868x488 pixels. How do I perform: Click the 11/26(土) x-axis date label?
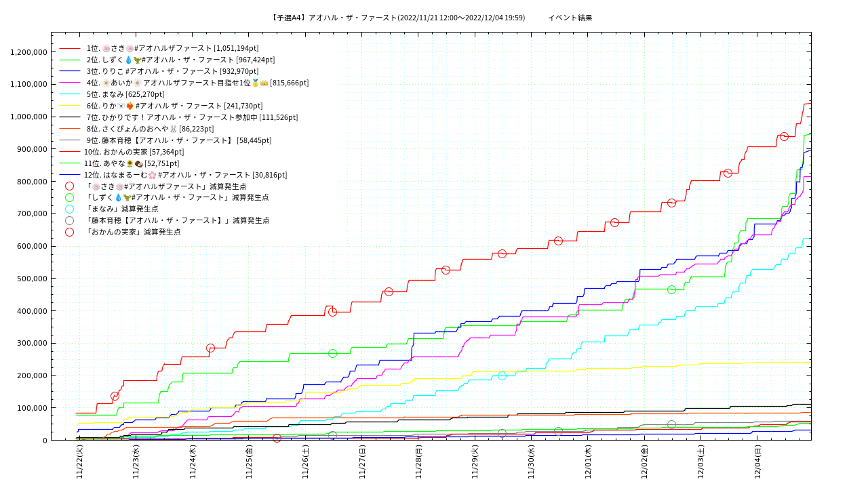coord(305,462)
